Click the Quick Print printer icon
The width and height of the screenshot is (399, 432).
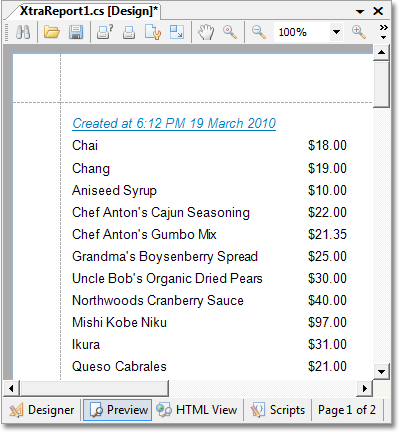[x=129, y=33]
